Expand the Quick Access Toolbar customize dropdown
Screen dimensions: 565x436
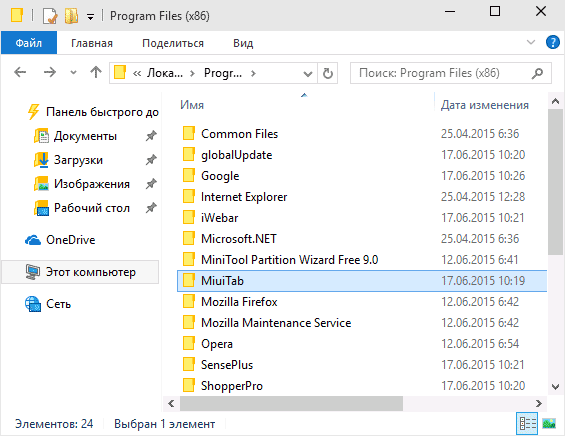[90, 17]
